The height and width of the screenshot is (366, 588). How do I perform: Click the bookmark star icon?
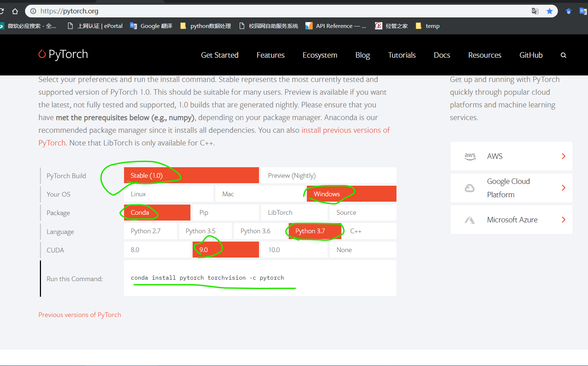click(550, 11)
